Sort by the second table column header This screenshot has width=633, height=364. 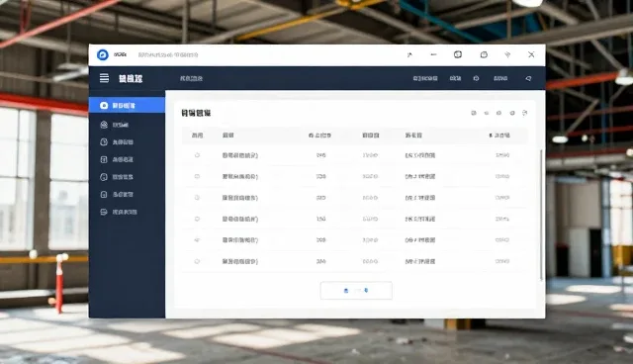pyautogui.click(x=228, y=136)
